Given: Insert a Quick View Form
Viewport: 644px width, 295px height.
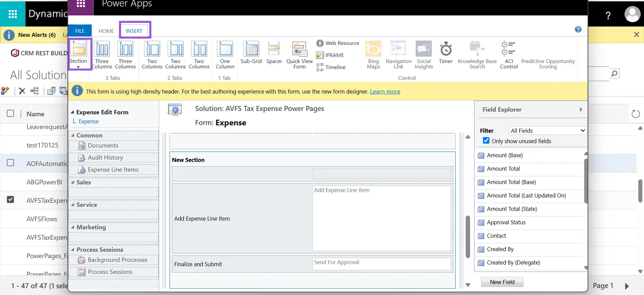Looking at the screenshot, I should pyautogui.click(x=300, y=55).
